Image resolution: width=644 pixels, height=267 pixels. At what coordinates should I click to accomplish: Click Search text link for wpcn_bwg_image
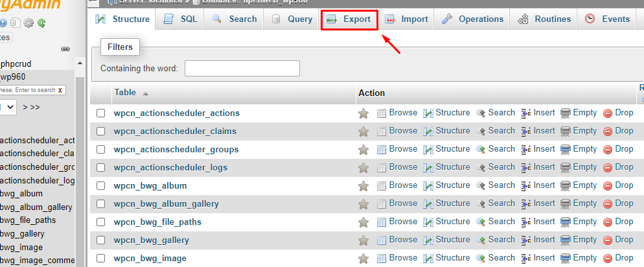501,257
